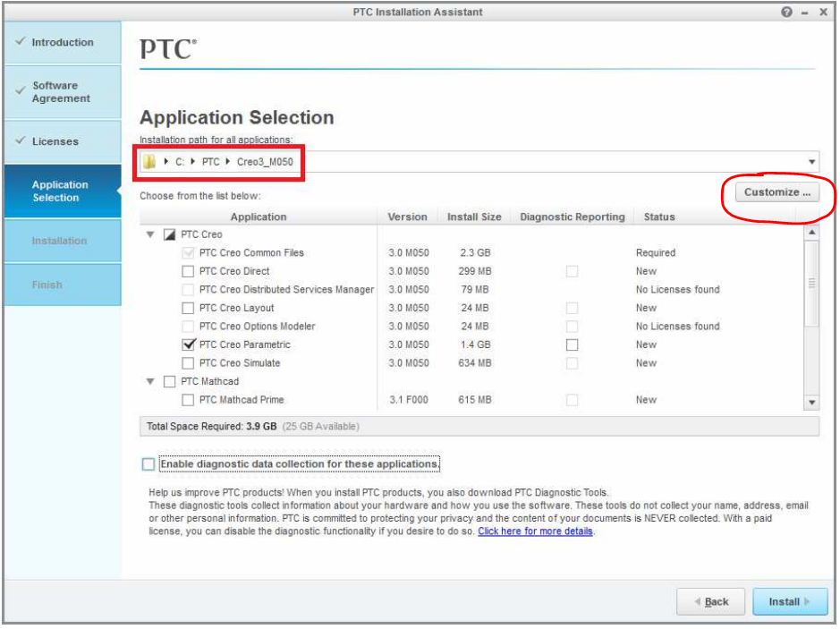
Task: Expand the arrow before Creo3_M050 in path
Action: click(x=228, y=161)
